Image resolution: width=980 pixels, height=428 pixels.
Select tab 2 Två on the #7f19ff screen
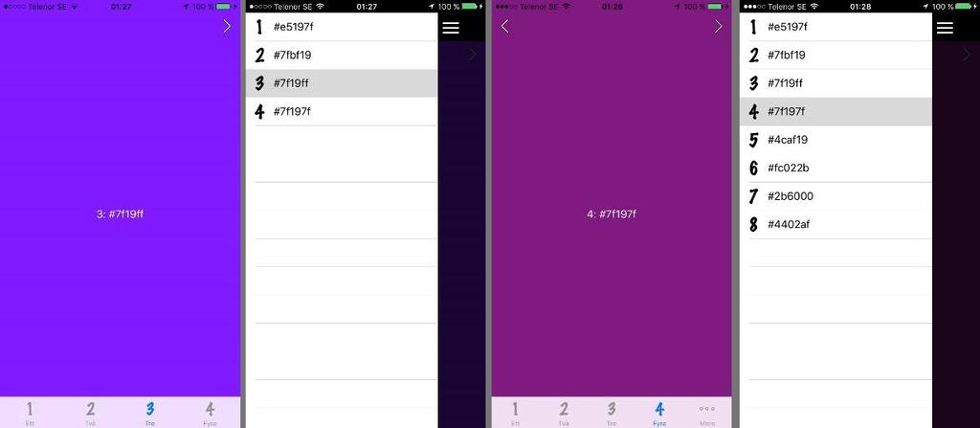(x=90, y=413)
